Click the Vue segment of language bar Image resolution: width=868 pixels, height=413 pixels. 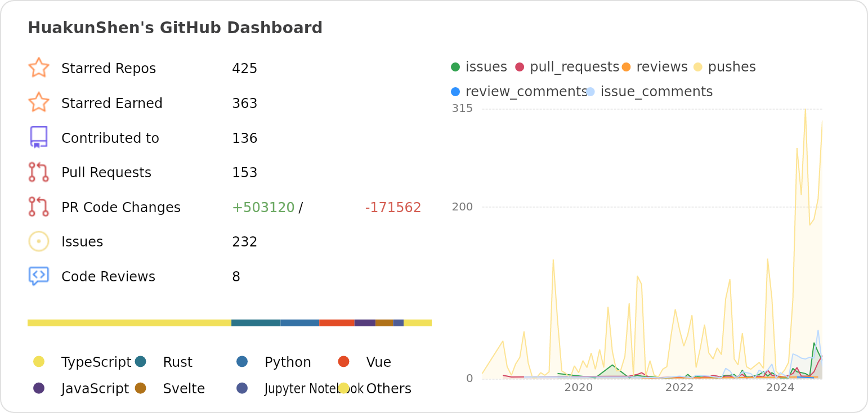pyautogui.click(x=337, y=323)
